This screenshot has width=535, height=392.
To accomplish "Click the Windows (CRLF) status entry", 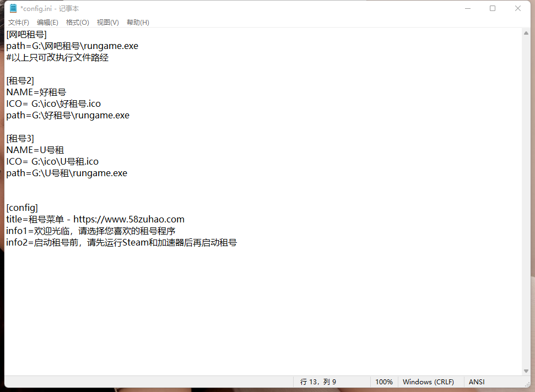I will click(x=428, y=382).
